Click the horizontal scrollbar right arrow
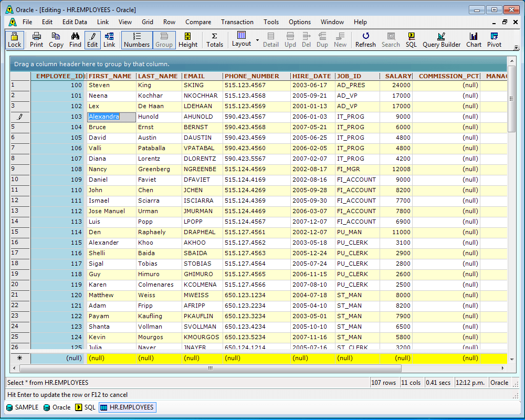This screenshot has width=525, height=420. 503,369
